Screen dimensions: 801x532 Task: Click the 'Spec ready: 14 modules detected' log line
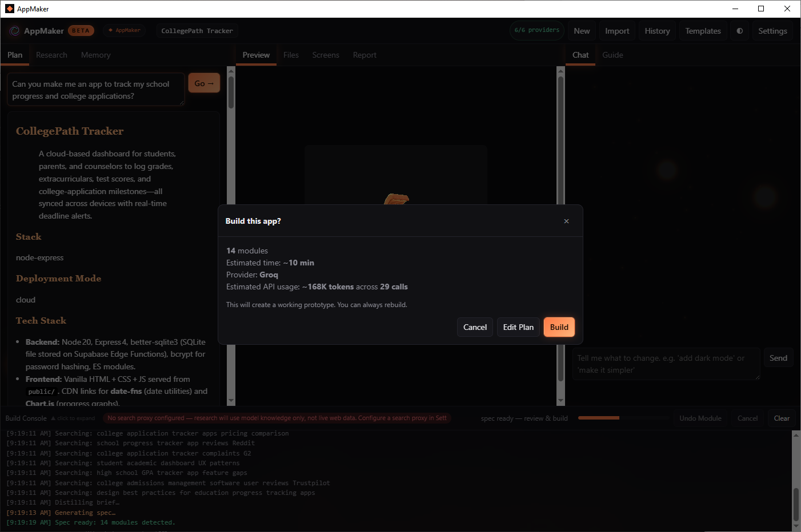pyautogui.click(x=91, y=522)
